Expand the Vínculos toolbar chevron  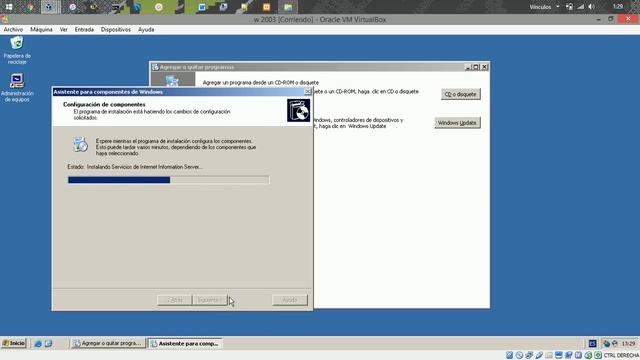point(558,7)
